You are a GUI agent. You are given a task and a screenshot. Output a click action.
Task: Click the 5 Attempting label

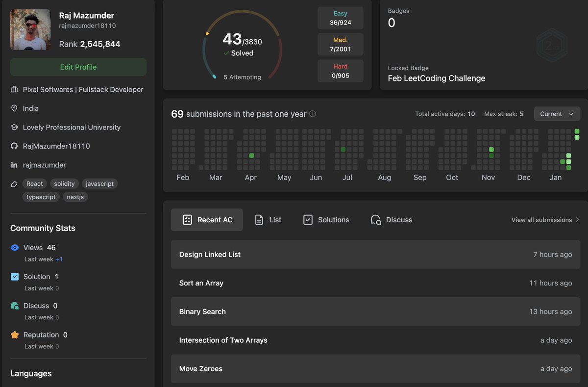(242, 77)
